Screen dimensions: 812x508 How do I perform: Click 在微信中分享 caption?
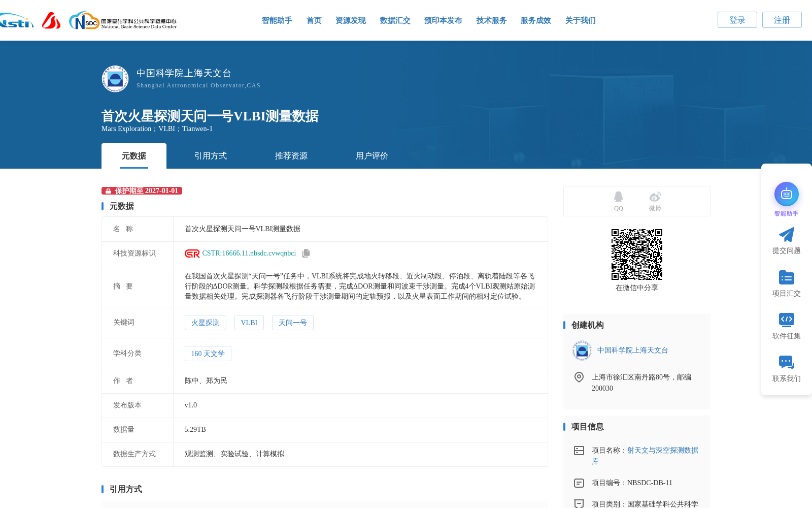637,288
